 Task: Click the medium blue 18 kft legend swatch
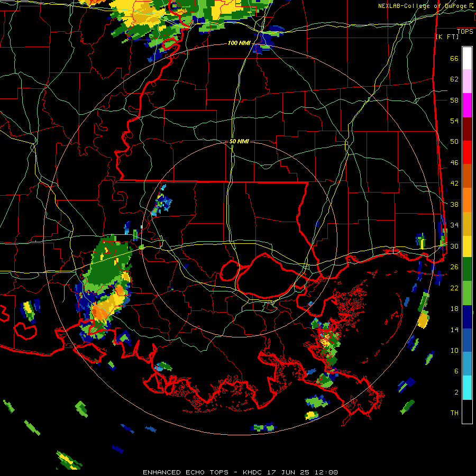(467, 340)
